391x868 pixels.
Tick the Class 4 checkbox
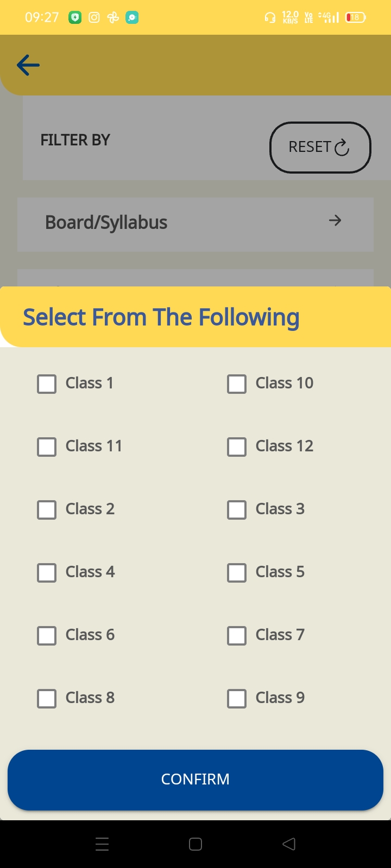[47, 572]
